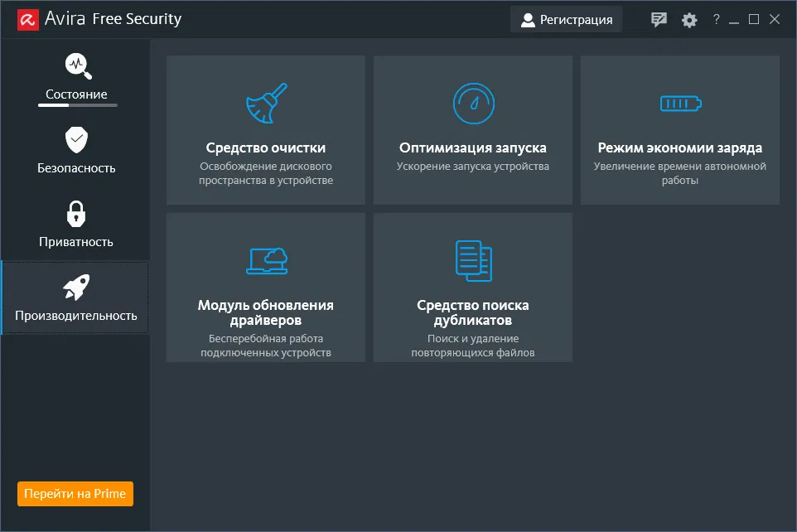
Task: Open the Модуль обновления драйверов title
Action: (266, 312)
